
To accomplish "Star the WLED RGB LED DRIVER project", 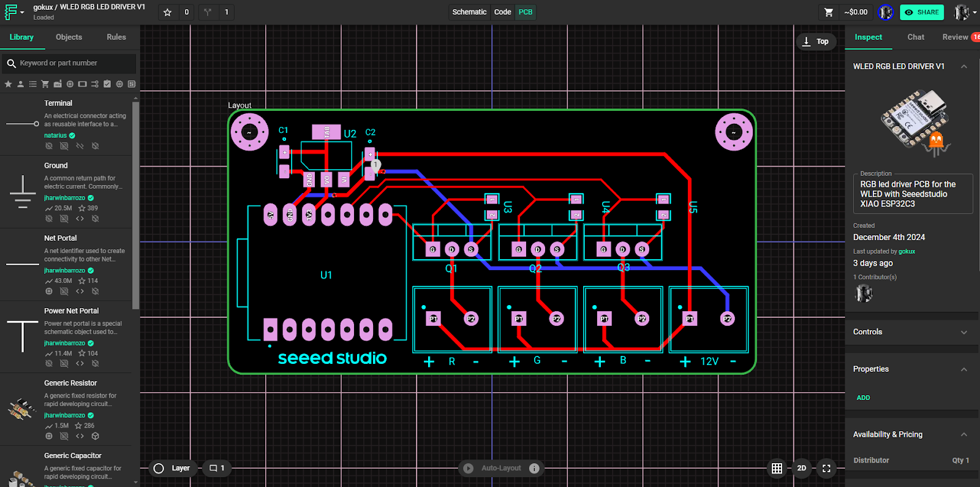I will tap(167, 12).
